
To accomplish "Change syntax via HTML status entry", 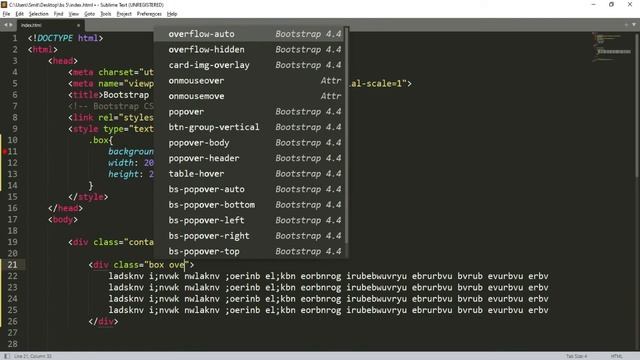I will tap(616, 356).
